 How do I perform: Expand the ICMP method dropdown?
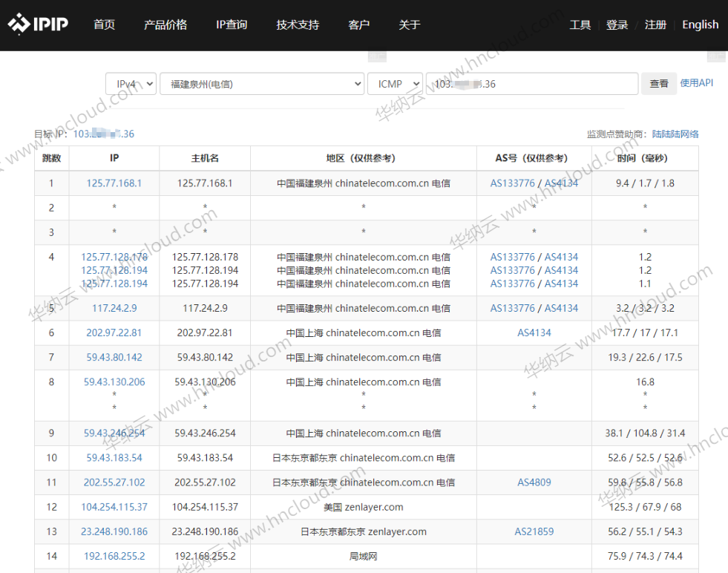pyautogui.click(x=395, y=84)
